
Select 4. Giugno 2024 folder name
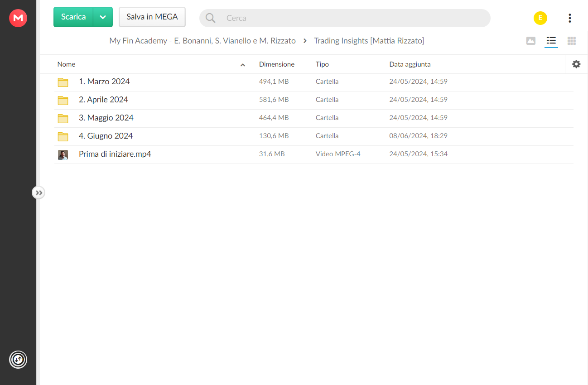[x=106, y=136]
